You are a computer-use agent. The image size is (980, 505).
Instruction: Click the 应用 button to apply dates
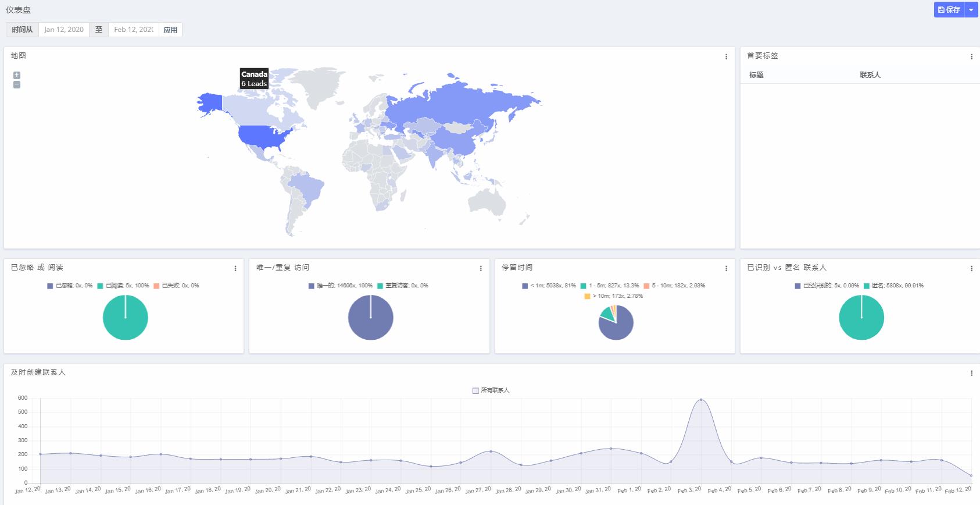point(170,30)
